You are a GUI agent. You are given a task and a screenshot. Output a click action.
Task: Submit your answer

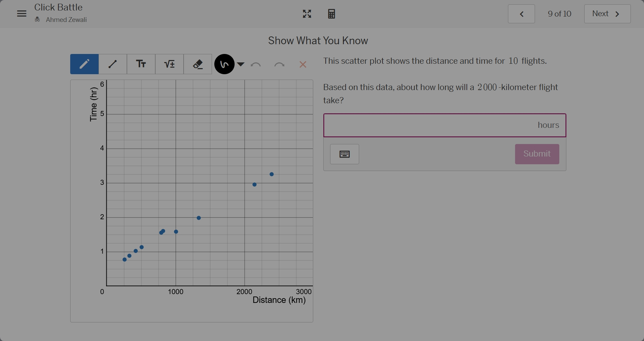(537, 154)
